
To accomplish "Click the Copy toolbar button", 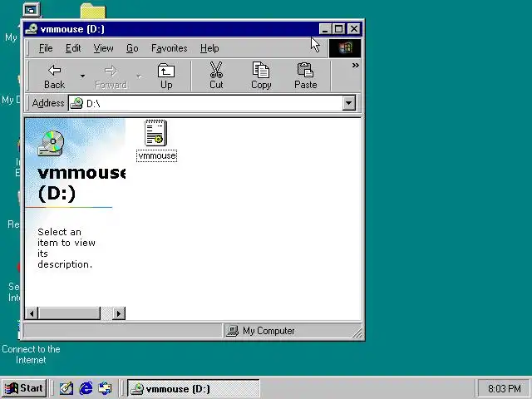I will (x=261, y=76).
